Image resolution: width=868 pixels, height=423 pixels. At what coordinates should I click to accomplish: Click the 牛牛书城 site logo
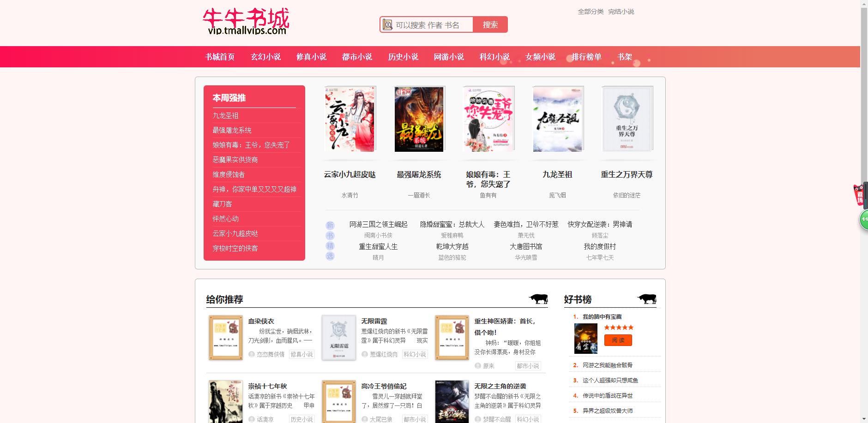pos(246,21)
